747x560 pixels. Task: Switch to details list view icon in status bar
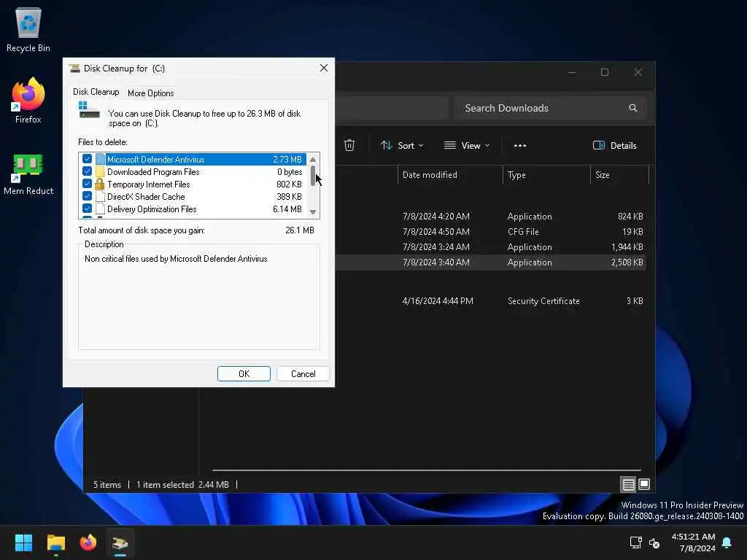pos(628,485)
